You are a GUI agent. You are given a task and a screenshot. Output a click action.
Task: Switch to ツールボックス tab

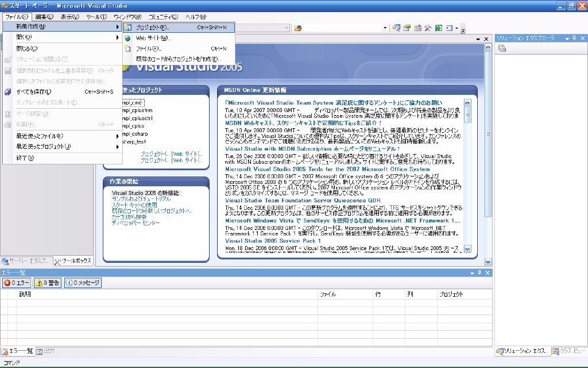[73, 260]
